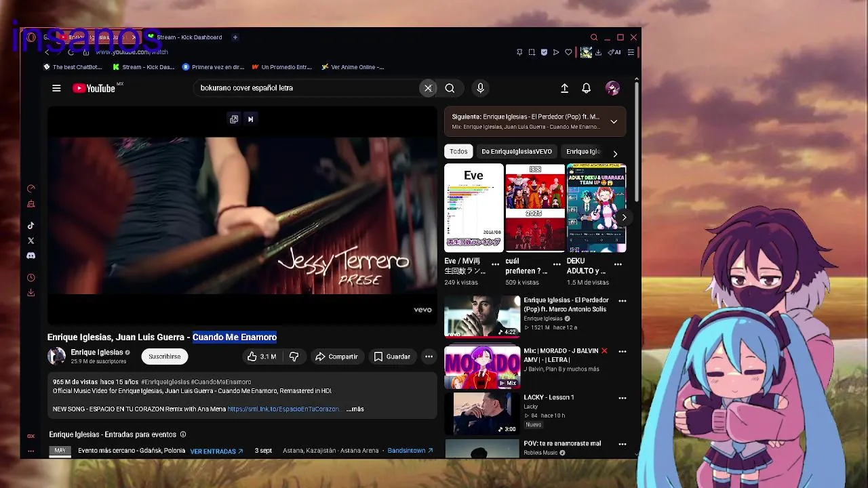This screenshot has height=488, width=868.
Task: Bookmark page with the heart icon
Action: click(568, 52)
